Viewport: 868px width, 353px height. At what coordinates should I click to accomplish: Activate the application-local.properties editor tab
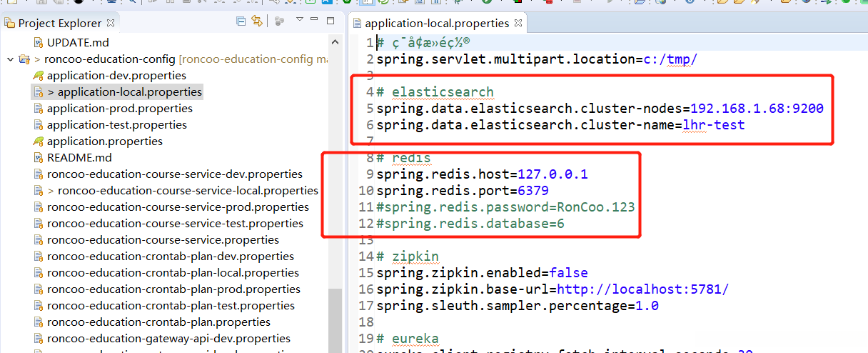437,23
